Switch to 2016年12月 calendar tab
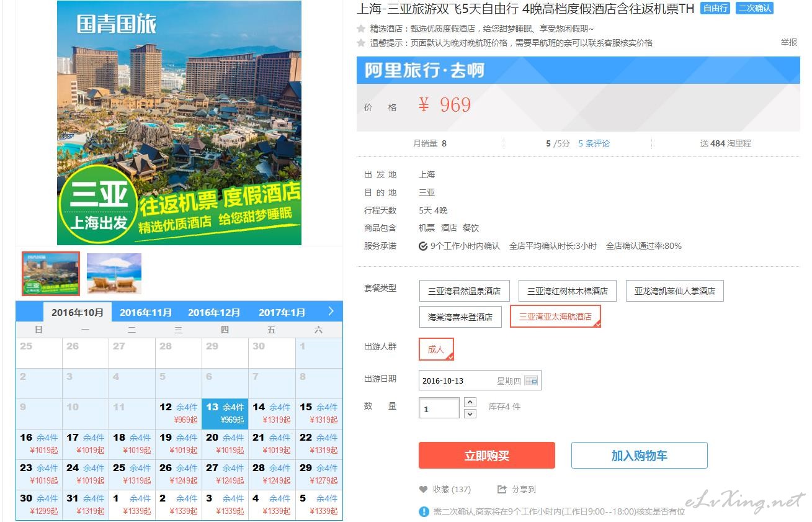The image size is (812, 522). tap(214, 312)
